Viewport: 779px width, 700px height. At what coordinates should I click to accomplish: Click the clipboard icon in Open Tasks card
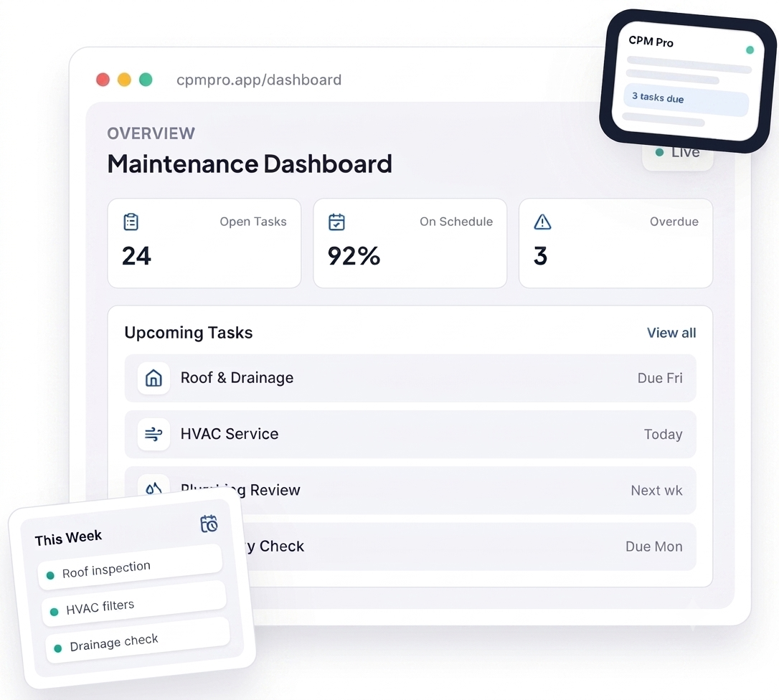(131, 222)
